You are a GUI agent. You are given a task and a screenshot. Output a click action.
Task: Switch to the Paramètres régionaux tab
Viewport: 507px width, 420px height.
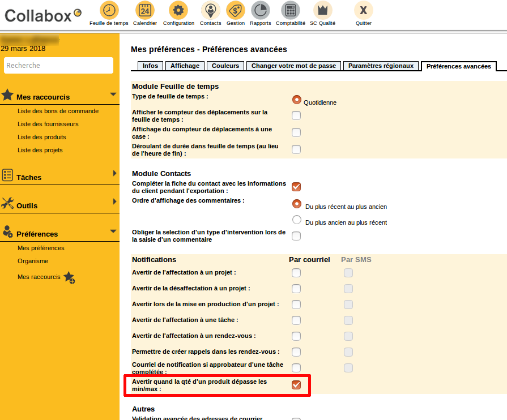coord(382,66)
